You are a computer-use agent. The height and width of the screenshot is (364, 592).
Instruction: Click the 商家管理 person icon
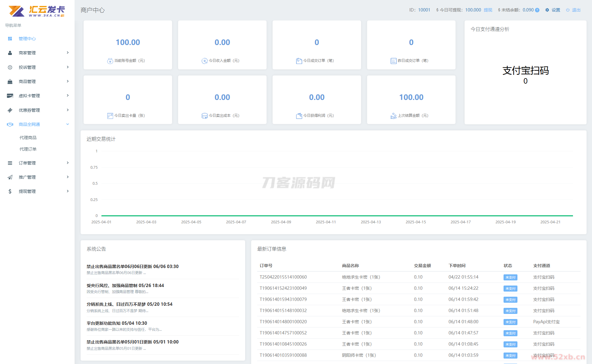[x=10, y=53]
